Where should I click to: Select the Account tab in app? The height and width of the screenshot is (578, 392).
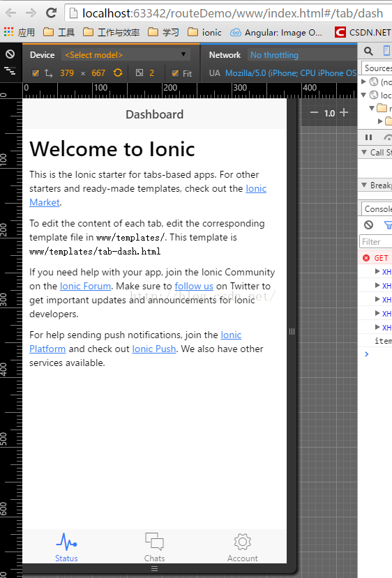(242, 547)
